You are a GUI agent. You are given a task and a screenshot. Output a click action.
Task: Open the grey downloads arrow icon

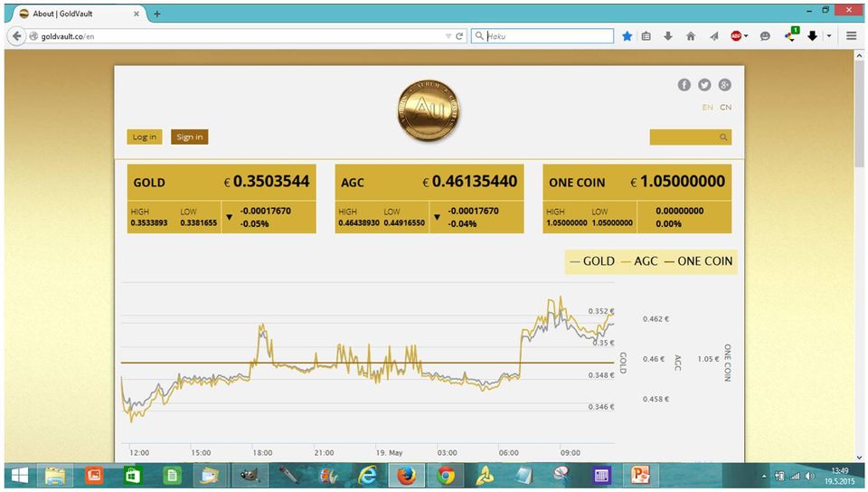(668, 36)
